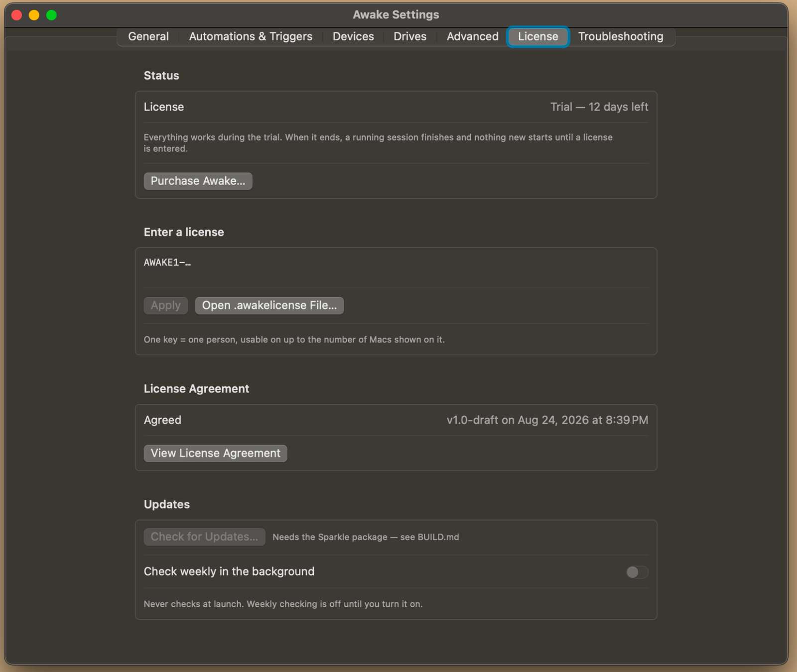Click 'Needs the Sparkle package' note
The width and height of the screenshot is (797, 672).
coord(366,537)
